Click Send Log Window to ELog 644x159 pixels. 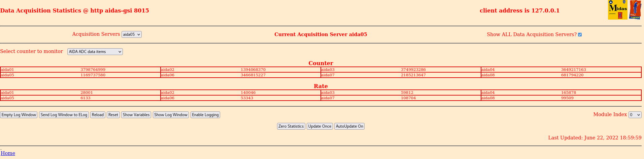pos(64,115)
